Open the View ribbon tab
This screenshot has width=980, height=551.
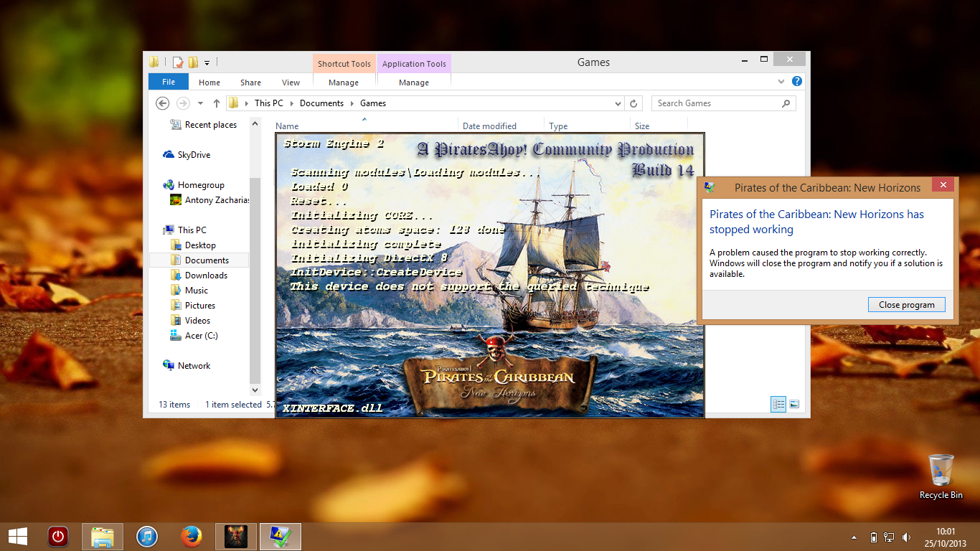291,83
